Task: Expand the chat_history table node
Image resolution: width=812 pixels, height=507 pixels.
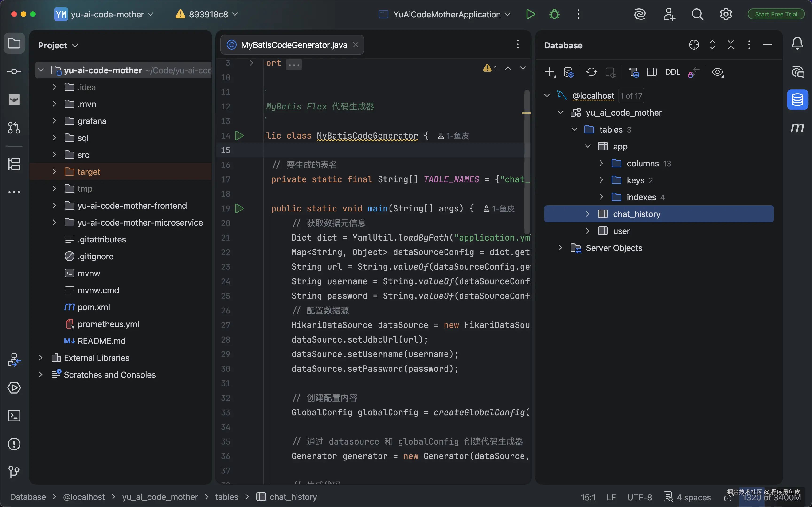Action: click(x=587, y=214)
